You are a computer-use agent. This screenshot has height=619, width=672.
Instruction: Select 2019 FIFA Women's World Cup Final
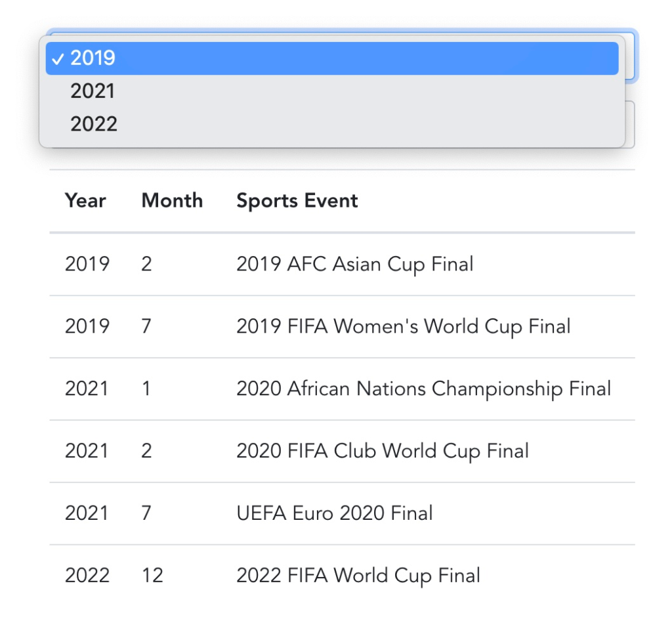(404, 326)
